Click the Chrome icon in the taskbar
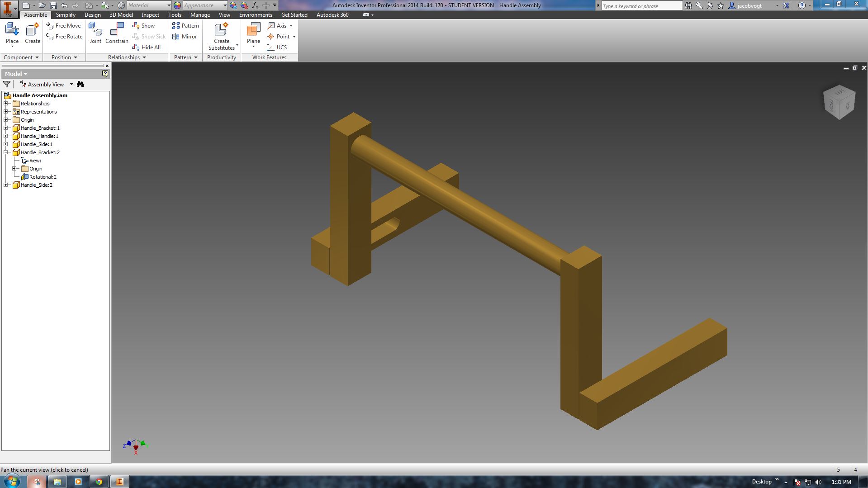The height and width of the screenshot is (488, 868). [99, 482]
